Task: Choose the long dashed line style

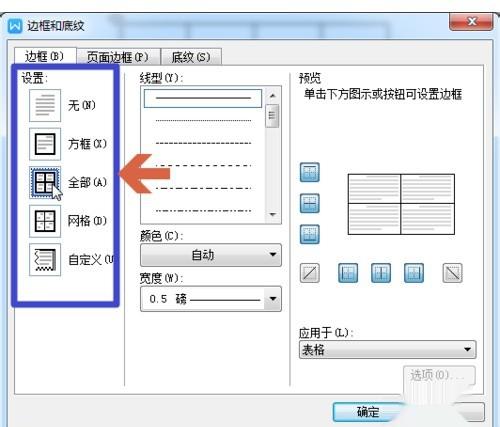Action: pyautogui.click(x=203, y=166)
